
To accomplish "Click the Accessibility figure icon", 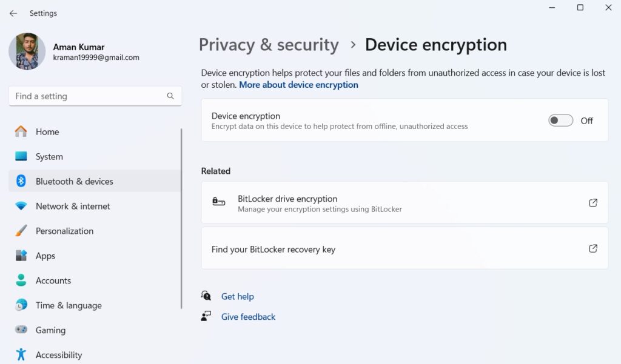I will [x=21, y=354].
